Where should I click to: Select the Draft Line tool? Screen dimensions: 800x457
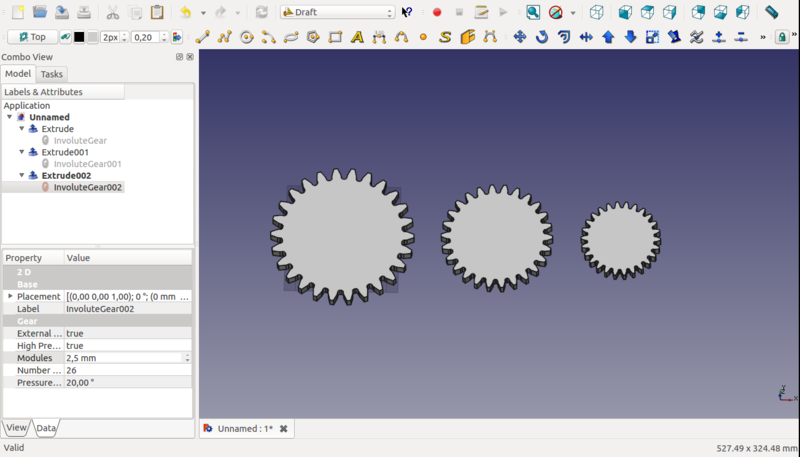pyautogui.click(x=203, y=37)
